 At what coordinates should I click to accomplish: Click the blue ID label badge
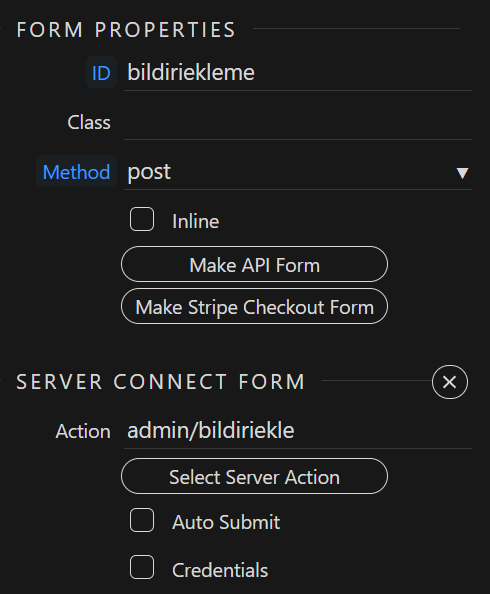101,72
